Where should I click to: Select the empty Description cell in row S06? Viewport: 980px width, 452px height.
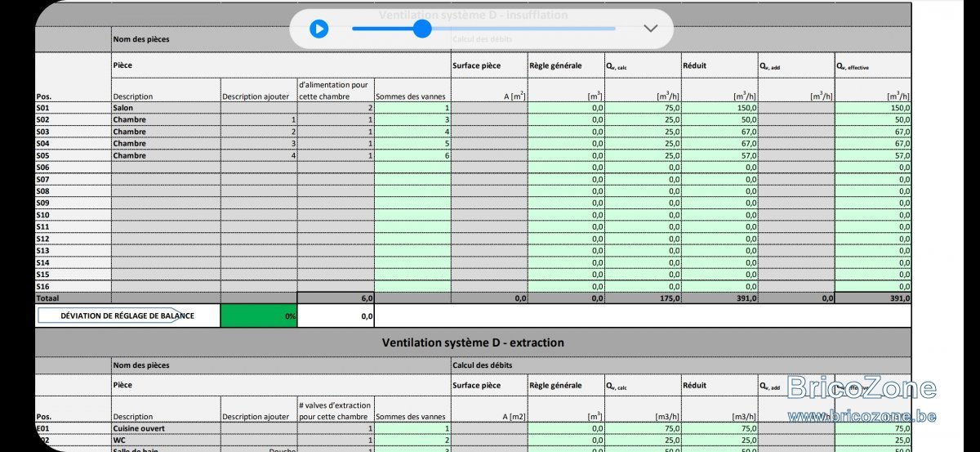coord(166,168)
